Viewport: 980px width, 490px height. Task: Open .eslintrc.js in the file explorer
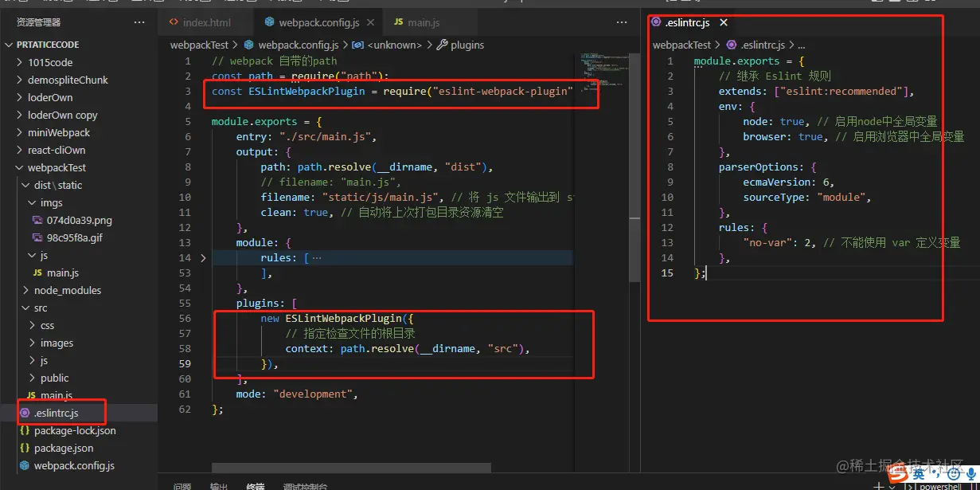click(x=79, y=413)
